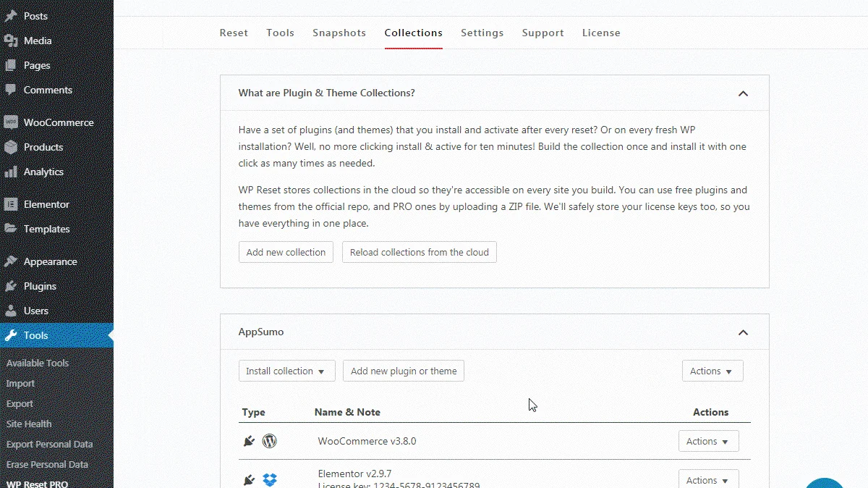Switch to the Snapshots tab
Screen dimensions: 868x488
pyautogui.click(x=339, y=33)
